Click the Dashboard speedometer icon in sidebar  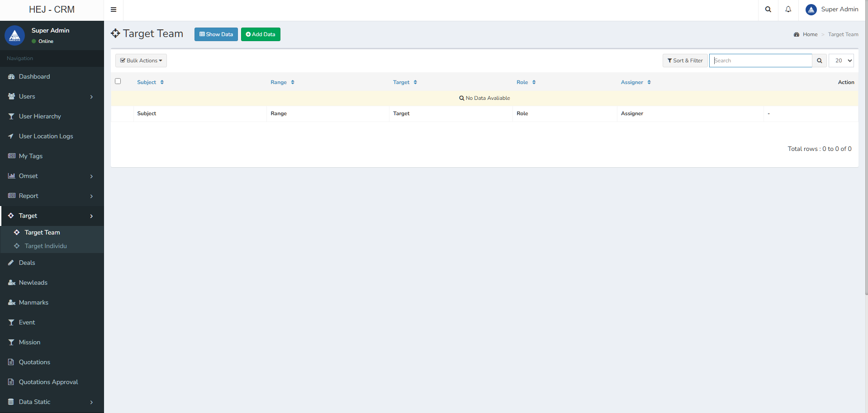click(x=11, y=77)
